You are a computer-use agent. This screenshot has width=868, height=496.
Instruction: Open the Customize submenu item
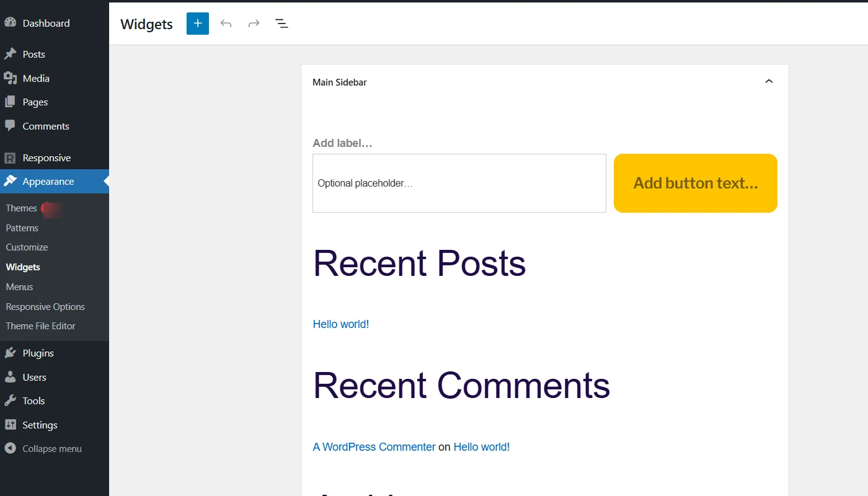27,247
